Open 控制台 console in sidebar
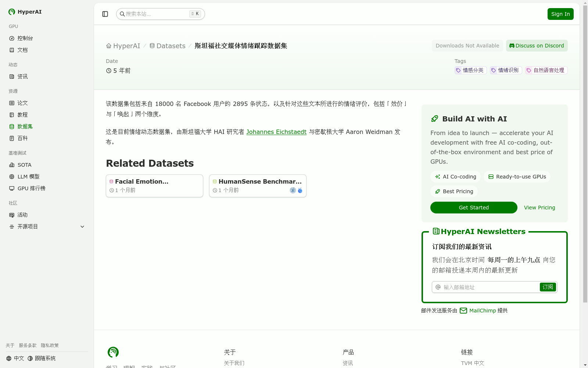 [47, 38]
